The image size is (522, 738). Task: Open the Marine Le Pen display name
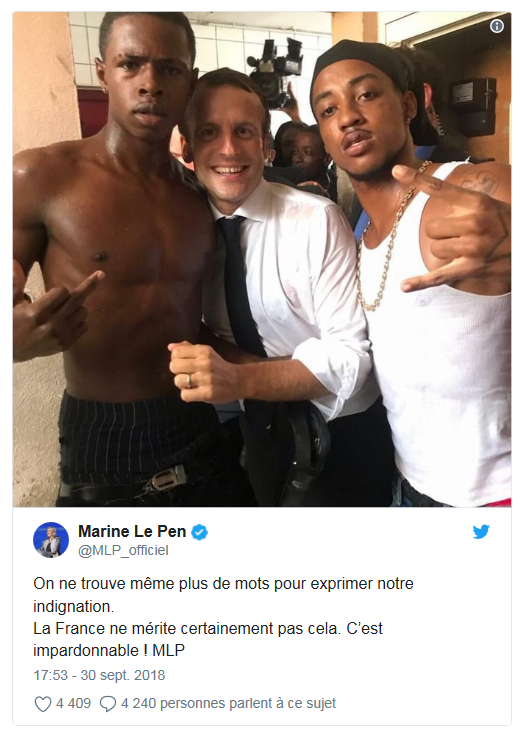132,531
